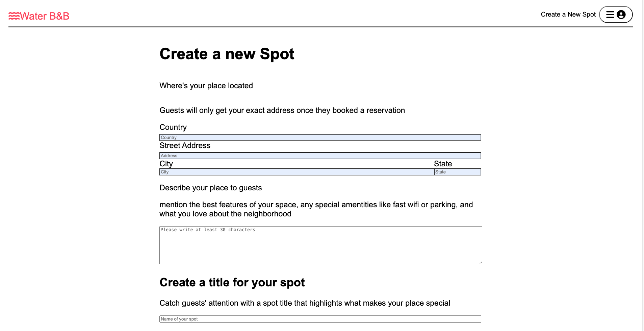
Task: Focus the State input field
Action: tap(457, 172)
